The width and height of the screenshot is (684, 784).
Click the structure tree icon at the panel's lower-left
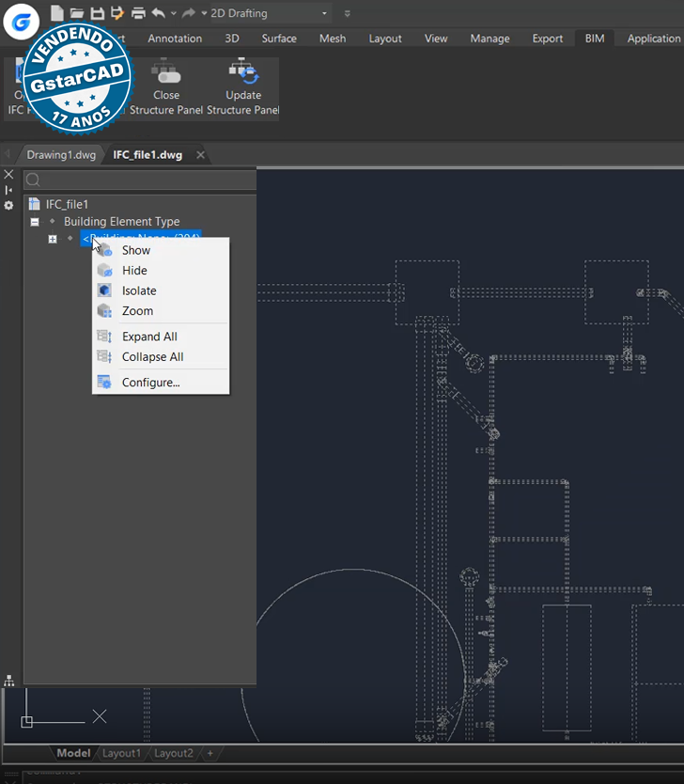[x=9, y=681]
